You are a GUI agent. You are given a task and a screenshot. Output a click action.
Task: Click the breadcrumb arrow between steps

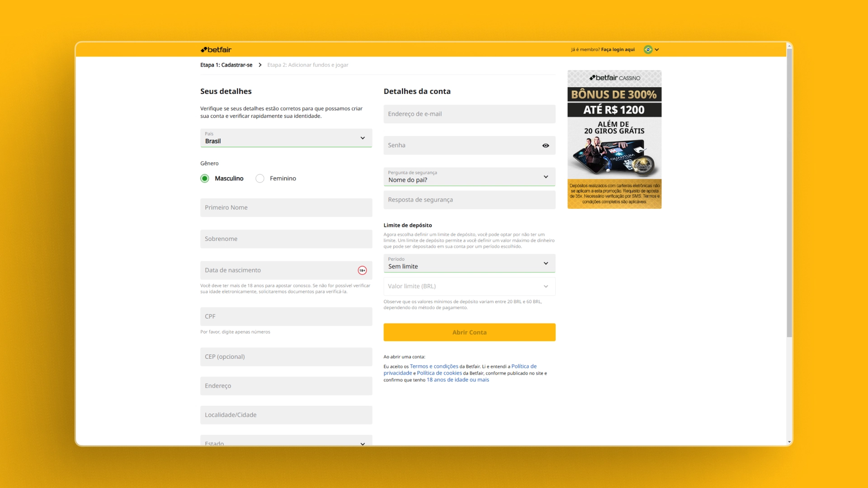pos(260,65)
